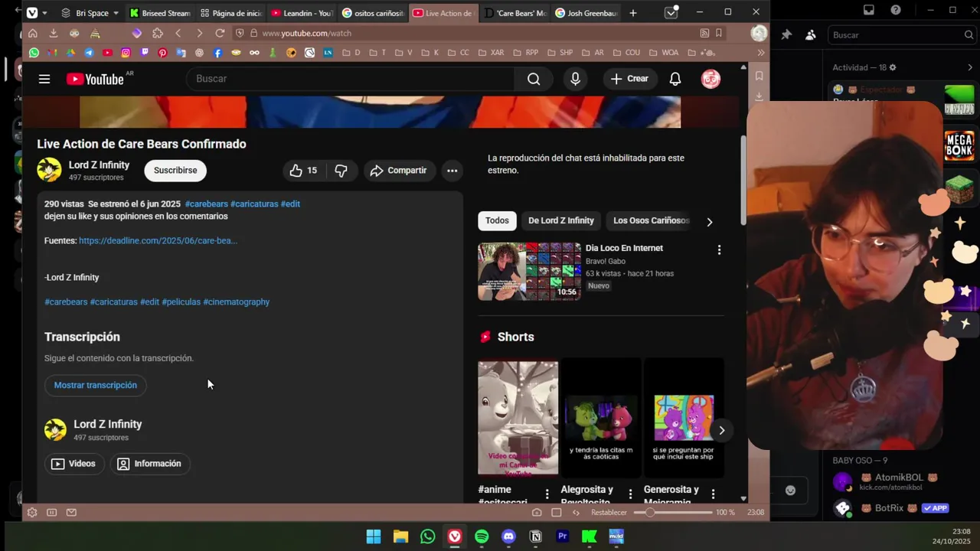Viewport: 980px width, 551px height.
Task: Select the Todos filter chip
Action: click(x=497, y=220)
